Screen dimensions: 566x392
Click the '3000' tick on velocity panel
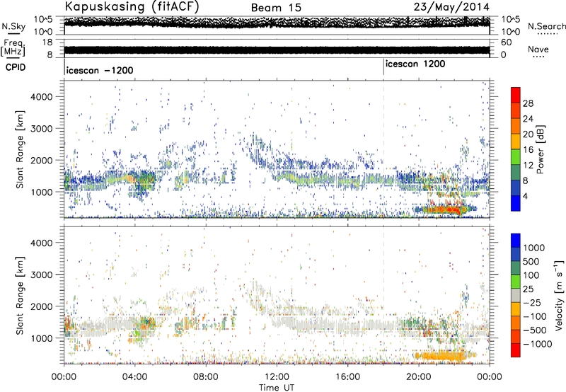(41, 275)
